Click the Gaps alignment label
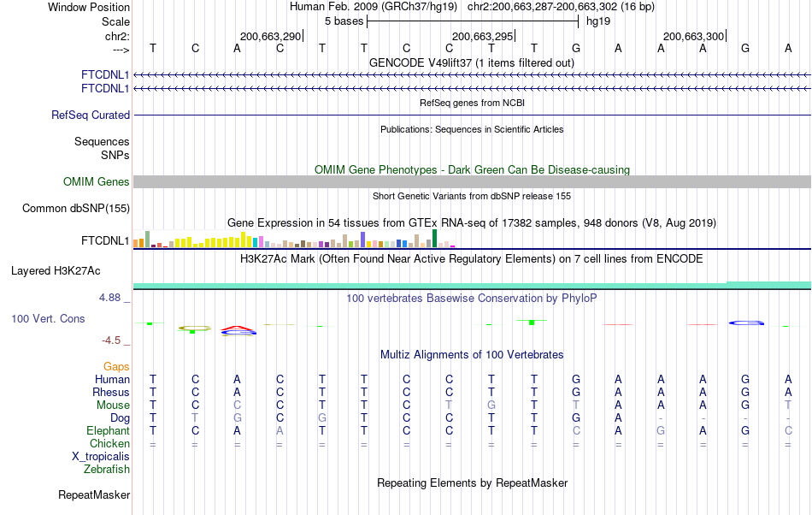Image resolution: width=812 pixels, height=515 pixels. (x=116, y=366)
